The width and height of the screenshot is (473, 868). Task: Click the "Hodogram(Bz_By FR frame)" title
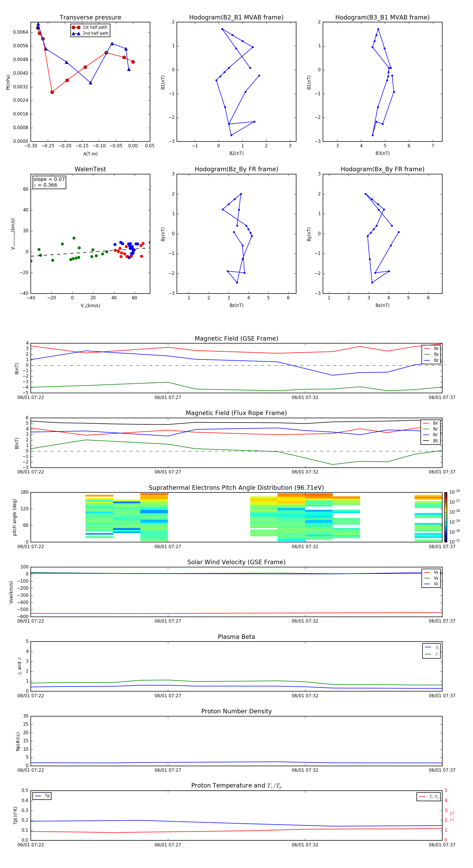(236, 169)
